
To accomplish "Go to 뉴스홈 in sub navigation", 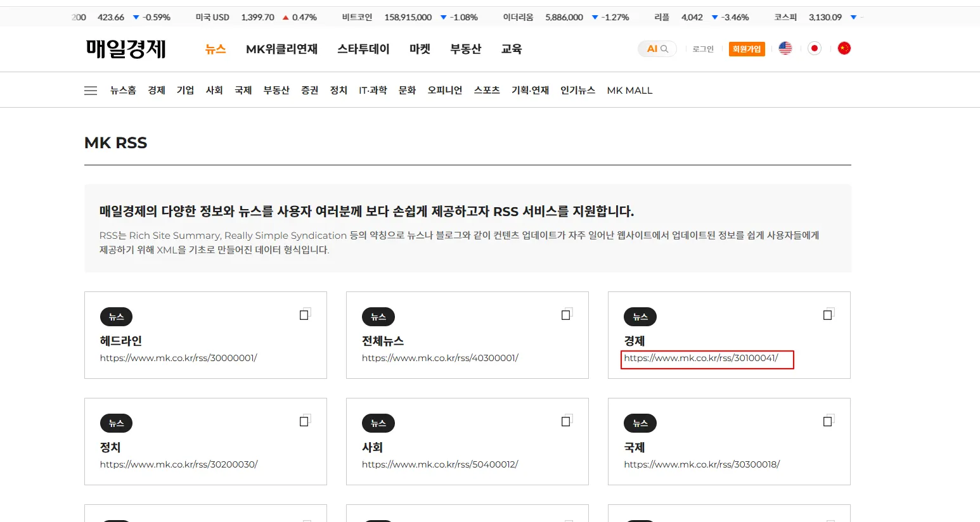I will click(x=123, y=91).
